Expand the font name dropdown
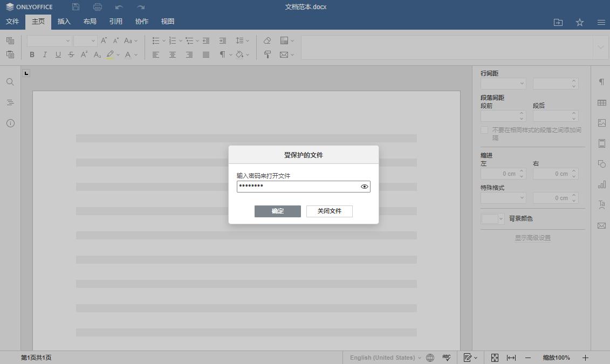 click(68, 40)
